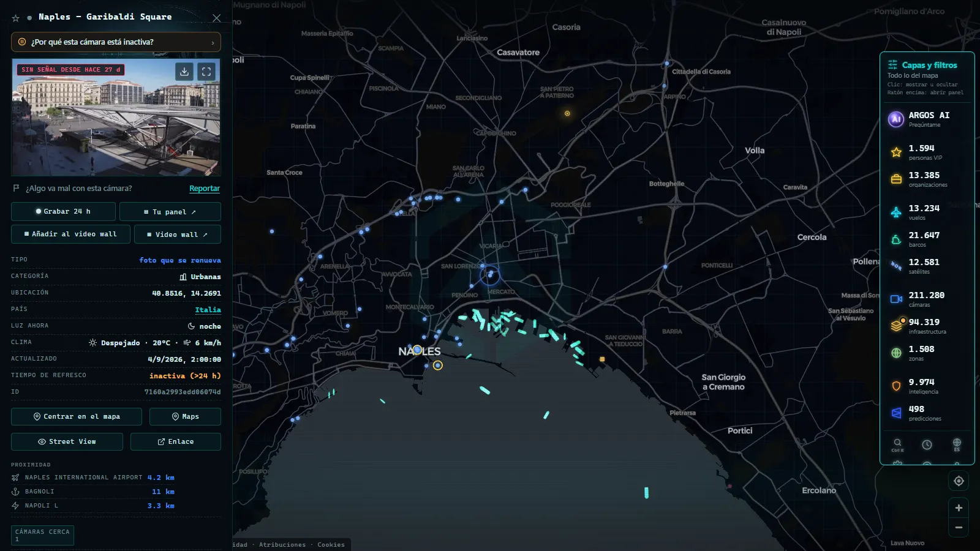980x551 pixels.
Task: Open the history clock icon
Action: click(x=927, y=444)
